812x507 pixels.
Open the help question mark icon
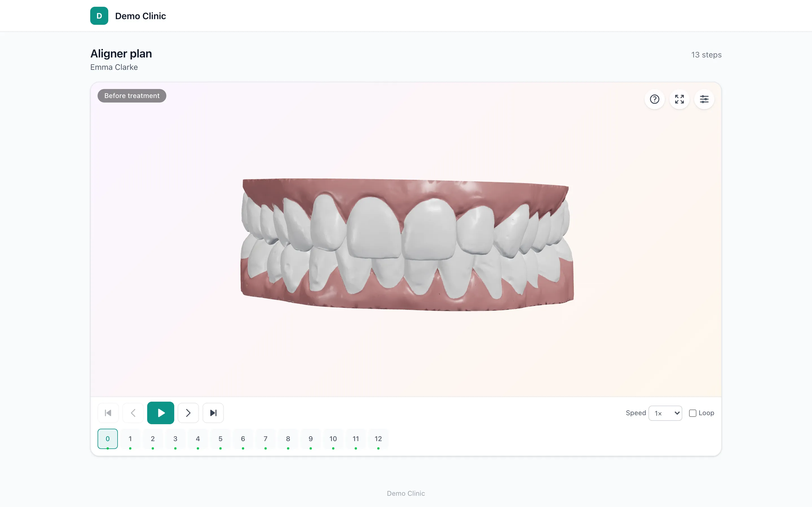[654, 99]
